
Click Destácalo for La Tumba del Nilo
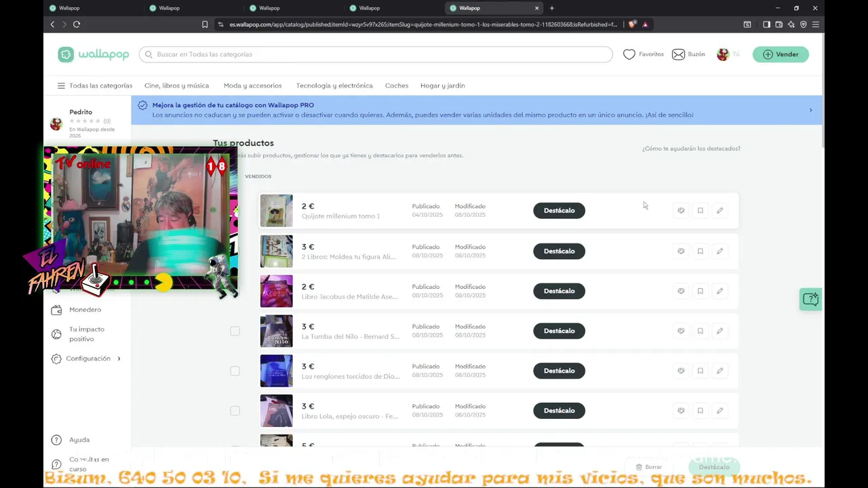(559, 331)
